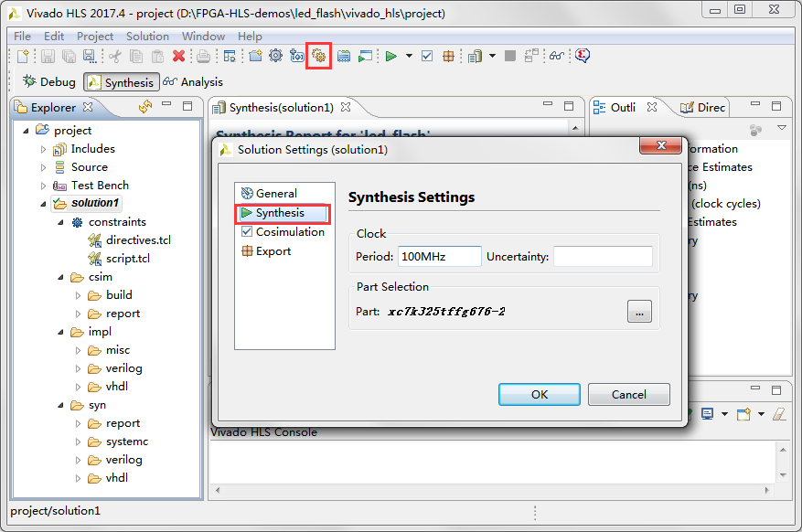Screen dimensions: 802x532
Task: Click the Cancel button
Action: (628, 394)
